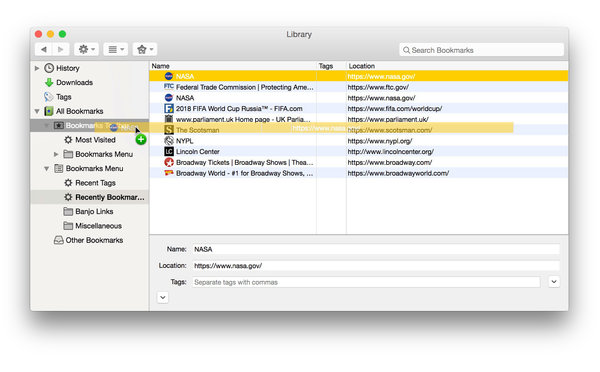
Task: Open the Banjo Links folder
Action: coord(94,211)
